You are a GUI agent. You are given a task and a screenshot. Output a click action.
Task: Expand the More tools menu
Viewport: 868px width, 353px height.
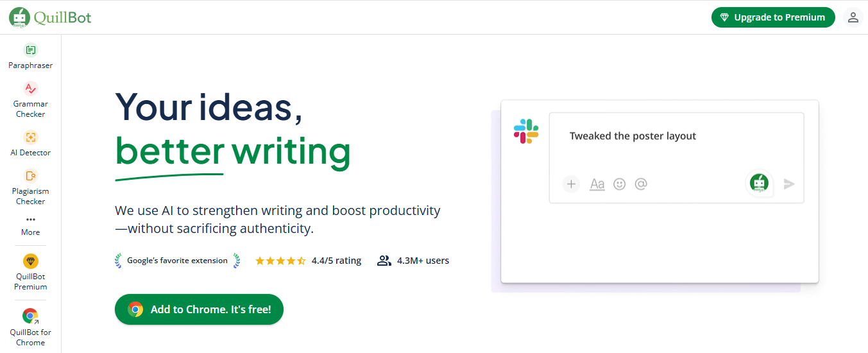[30, 226]
